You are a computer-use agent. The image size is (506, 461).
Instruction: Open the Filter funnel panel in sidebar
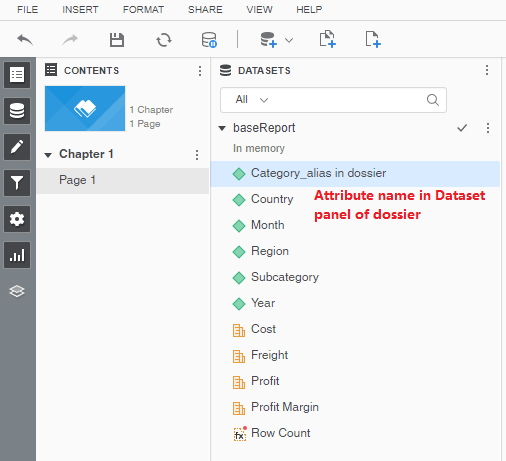click(x=17, y=183)
